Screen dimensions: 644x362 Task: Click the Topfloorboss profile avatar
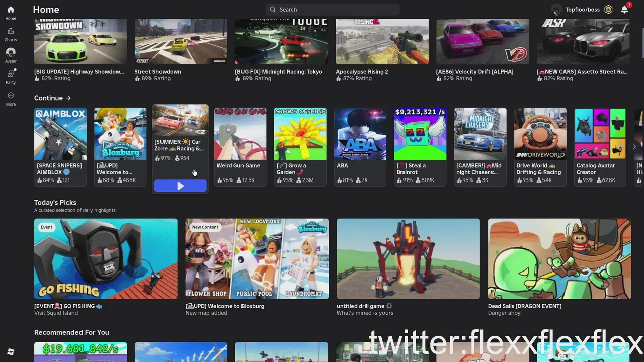tap(556, 10)
